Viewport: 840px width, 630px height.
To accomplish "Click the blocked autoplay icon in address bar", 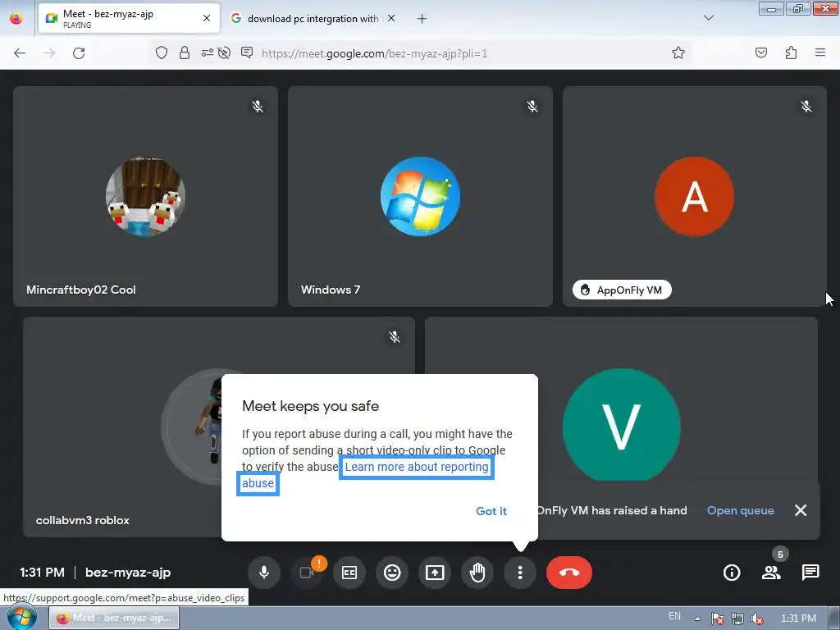I will [x=225, y=52].
